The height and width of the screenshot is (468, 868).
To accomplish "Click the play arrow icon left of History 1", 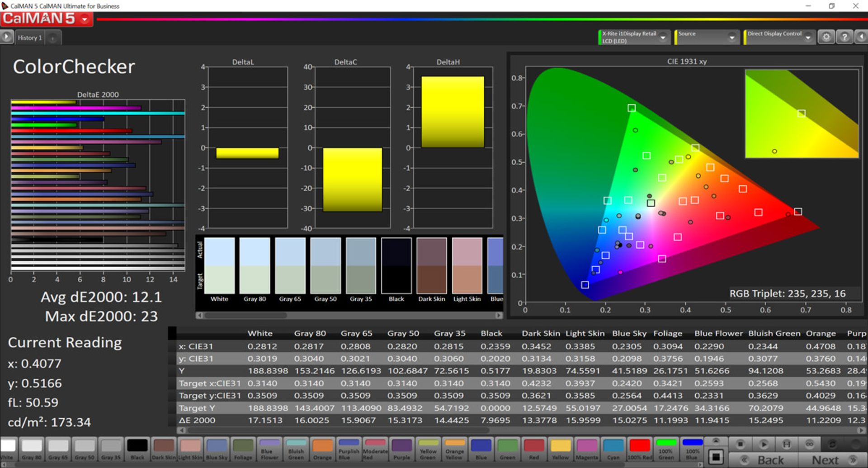I will tap(6, 37).
